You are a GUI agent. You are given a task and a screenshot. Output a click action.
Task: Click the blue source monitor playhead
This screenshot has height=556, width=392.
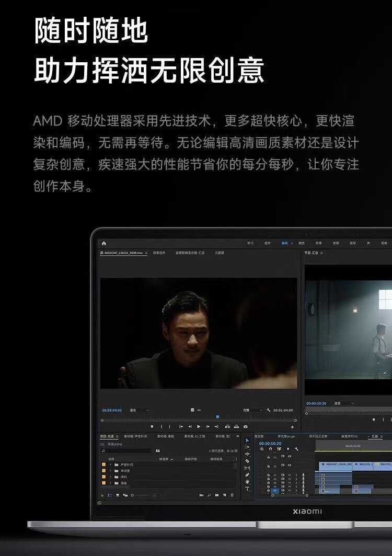coord(217,417)
